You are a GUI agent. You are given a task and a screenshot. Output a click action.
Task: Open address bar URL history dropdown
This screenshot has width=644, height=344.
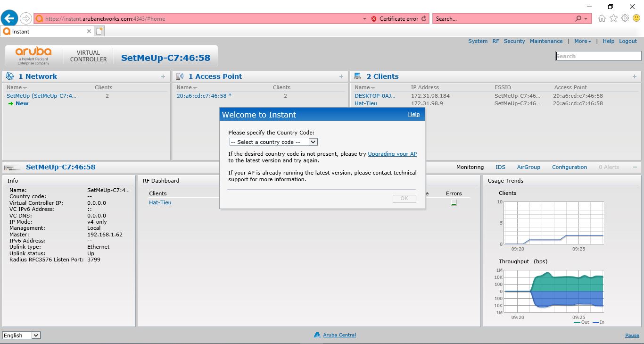click(364, 19)
